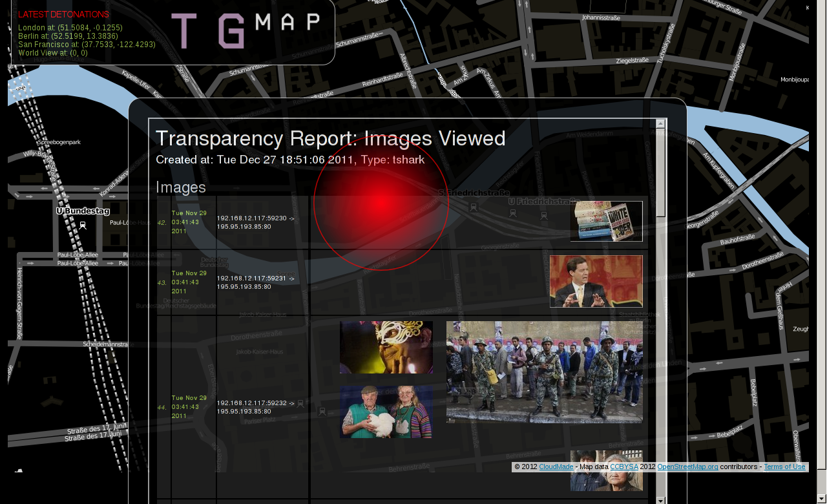827x504 pixels.
Task: Open the stacked books thumbnail in row 42
Action: pyautogui.click(x=607, y=221)
